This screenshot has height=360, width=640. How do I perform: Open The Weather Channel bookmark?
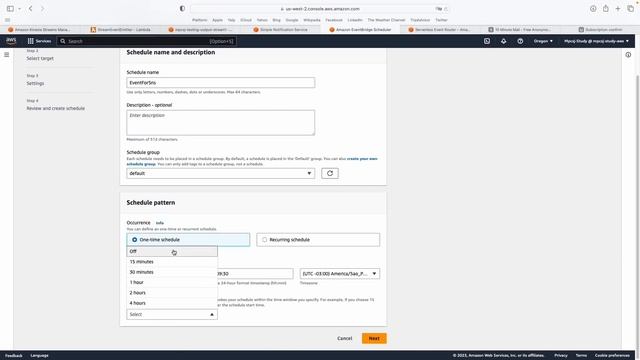[x=386, y=20]
